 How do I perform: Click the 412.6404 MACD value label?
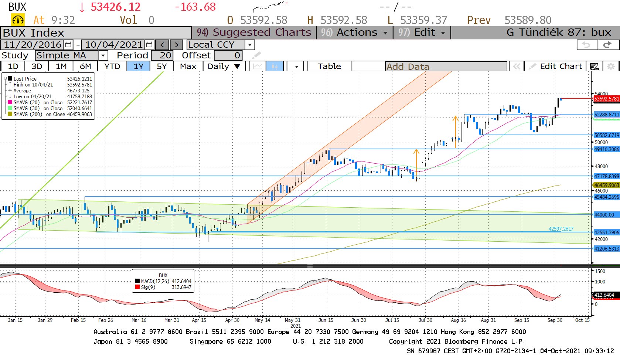pyautogui.click(x=606, y=295)
